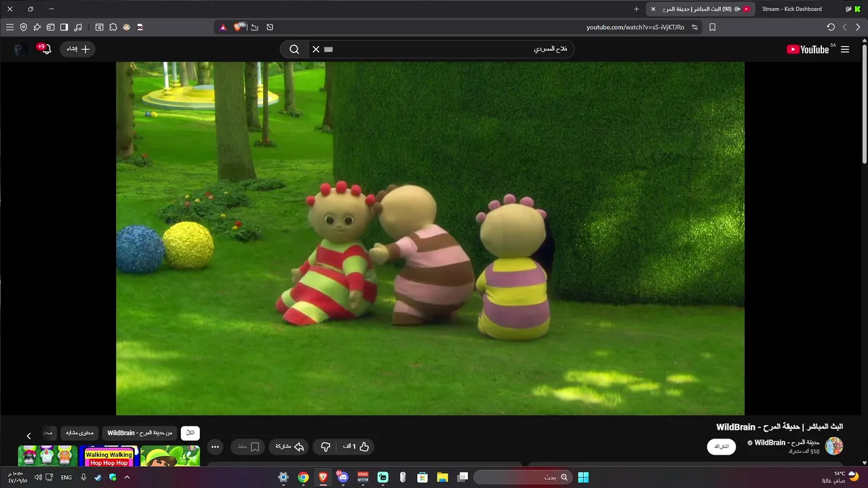
Task: Share the video
Action: pyautogui.click(x=289, y=447)
